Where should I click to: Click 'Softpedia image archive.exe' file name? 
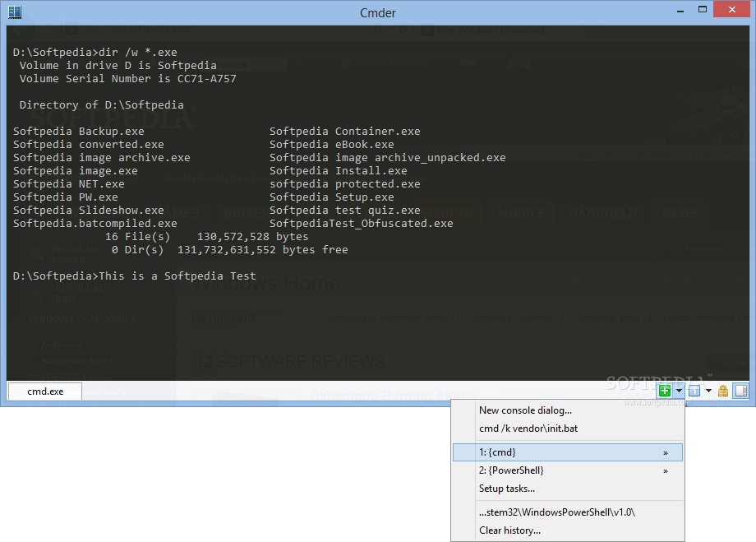pyautogui.click(x=102, y=157)
